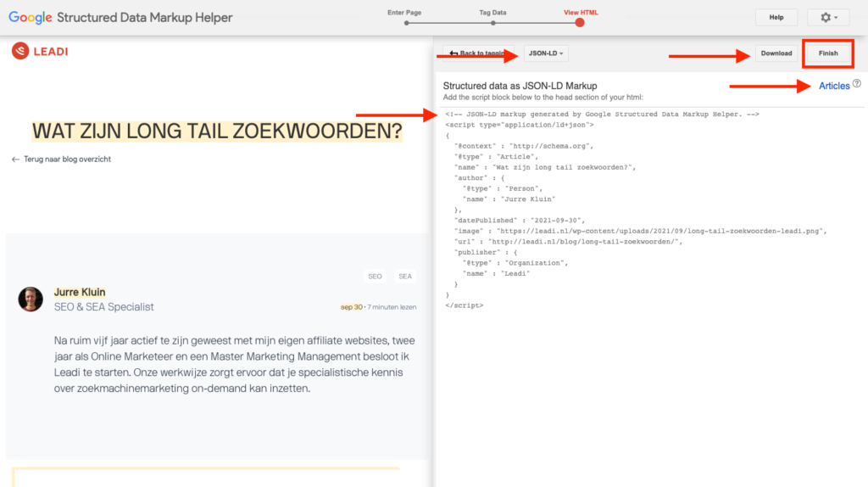
Task: Download the generated markup
Action: click(x=776, y=53)
